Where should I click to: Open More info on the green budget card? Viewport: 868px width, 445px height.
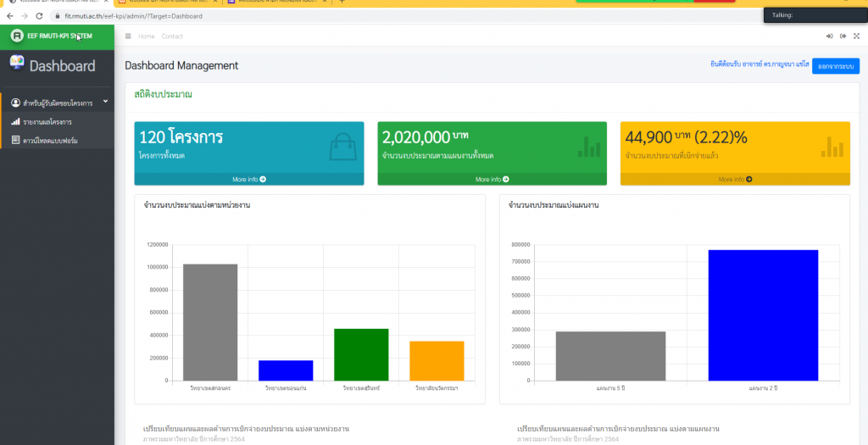point(492,180)
